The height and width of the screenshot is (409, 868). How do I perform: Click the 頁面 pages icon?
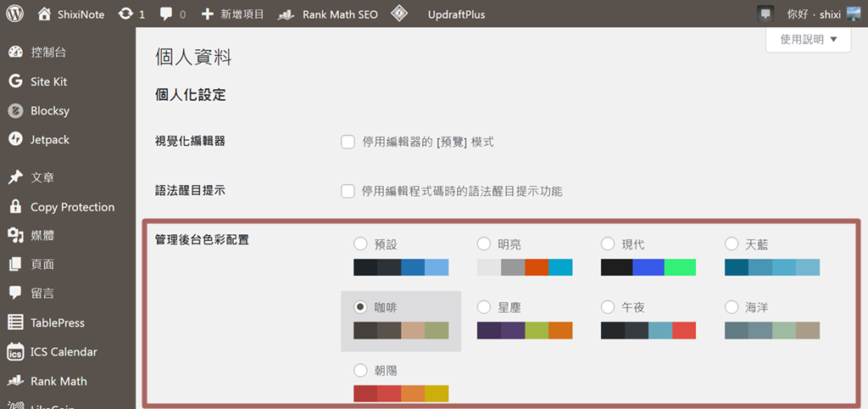(x=15, y=265)
